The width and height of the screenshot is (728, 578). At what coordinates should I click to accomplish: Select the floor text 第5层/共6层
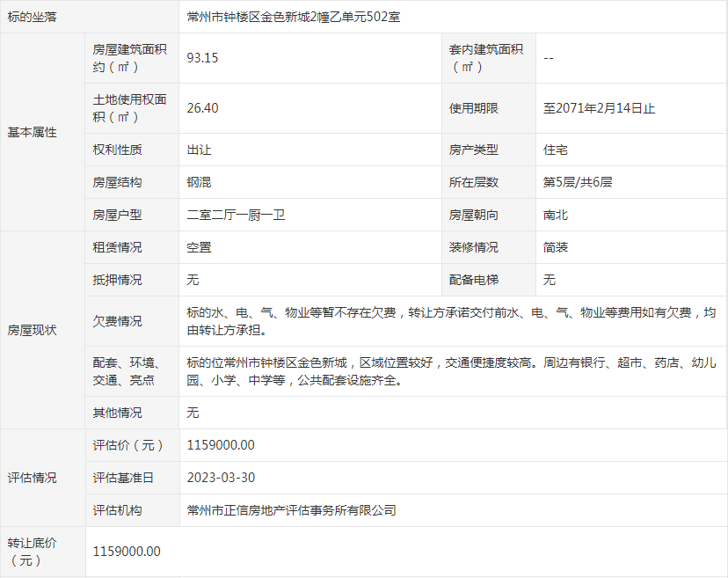(x=578, y=182)
